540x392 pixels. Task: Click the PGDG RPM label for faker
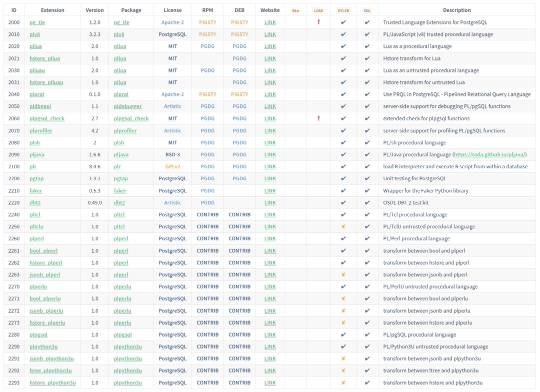point(207,190)
